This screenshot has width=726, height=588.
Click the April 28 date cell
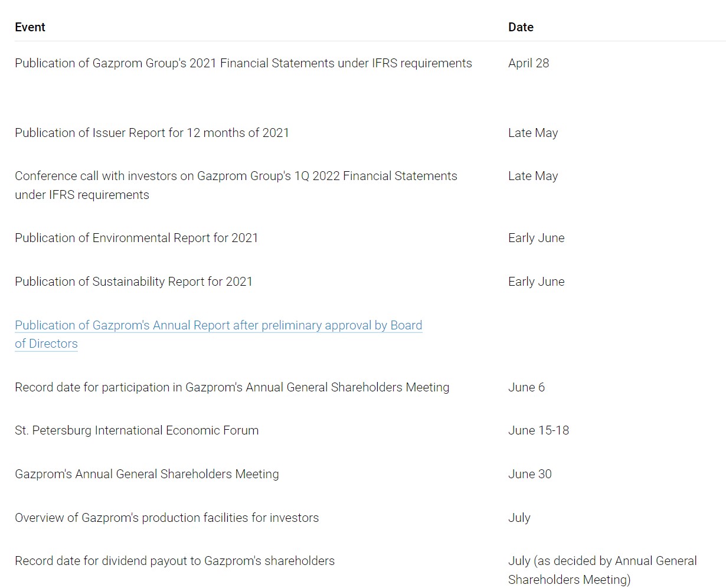pos(528,63)
